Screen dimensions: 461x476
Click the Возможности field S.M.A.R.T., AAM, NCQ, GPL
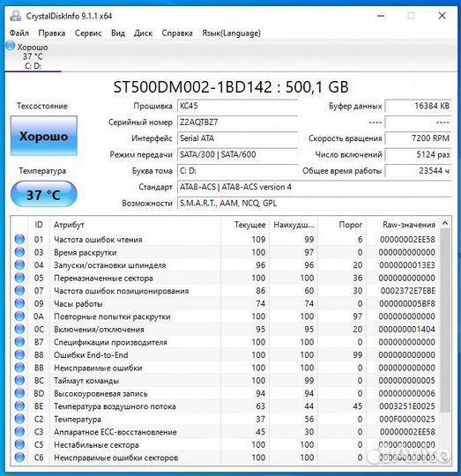[314, 203]
